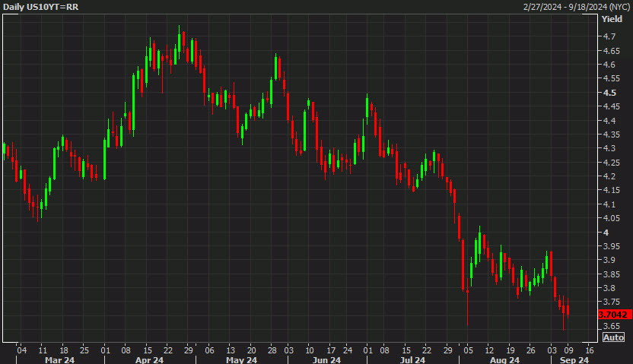Click the 28 day label on time axis
This screenshot has height=364, width=633.
[270, 350]
